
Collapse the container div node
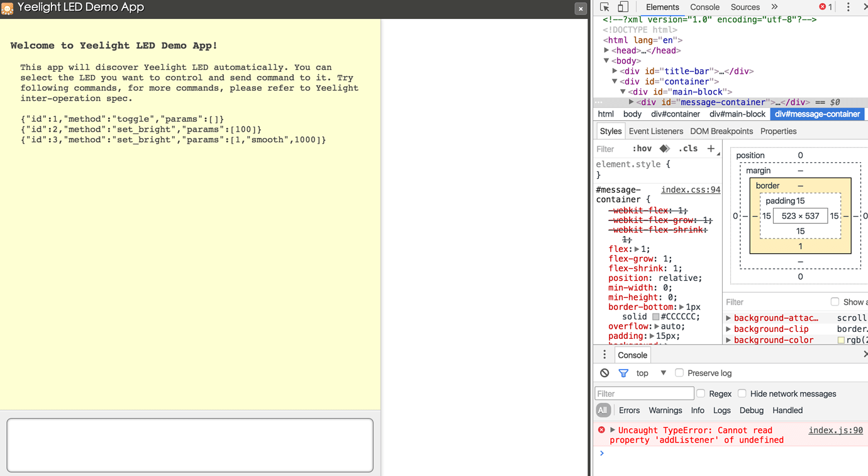615,81
